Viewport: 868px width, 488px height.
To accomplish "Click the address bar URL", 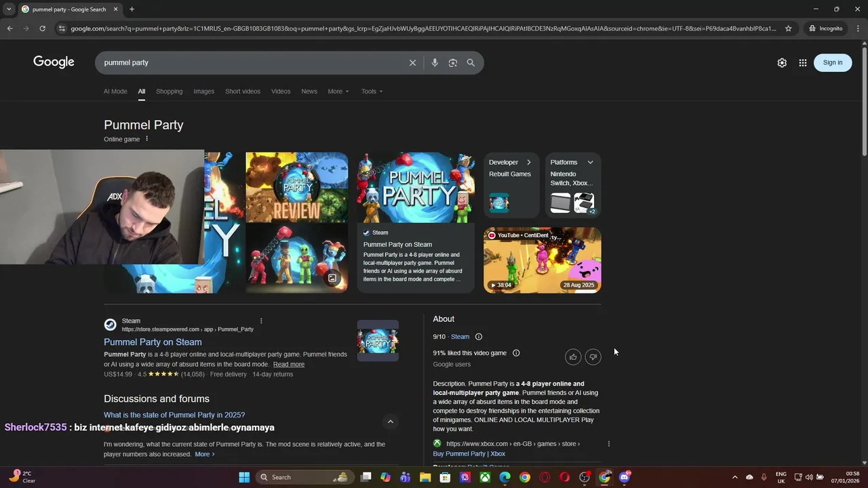I will coord(423,28).
